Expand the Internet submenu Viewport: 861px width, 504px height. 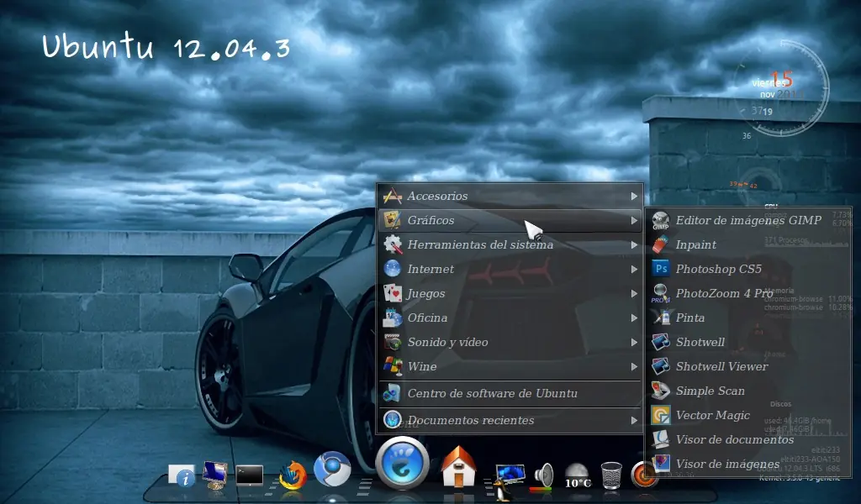tap(510, 270)
